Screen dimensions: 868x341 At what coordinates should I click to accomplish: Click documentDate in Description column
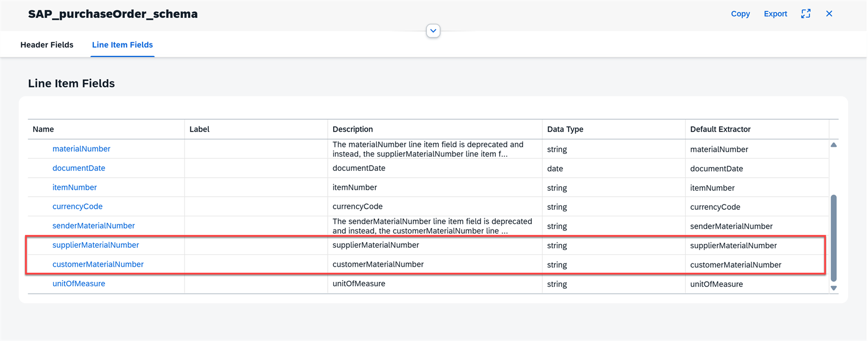pyautogui.click(x=359, y=168)
